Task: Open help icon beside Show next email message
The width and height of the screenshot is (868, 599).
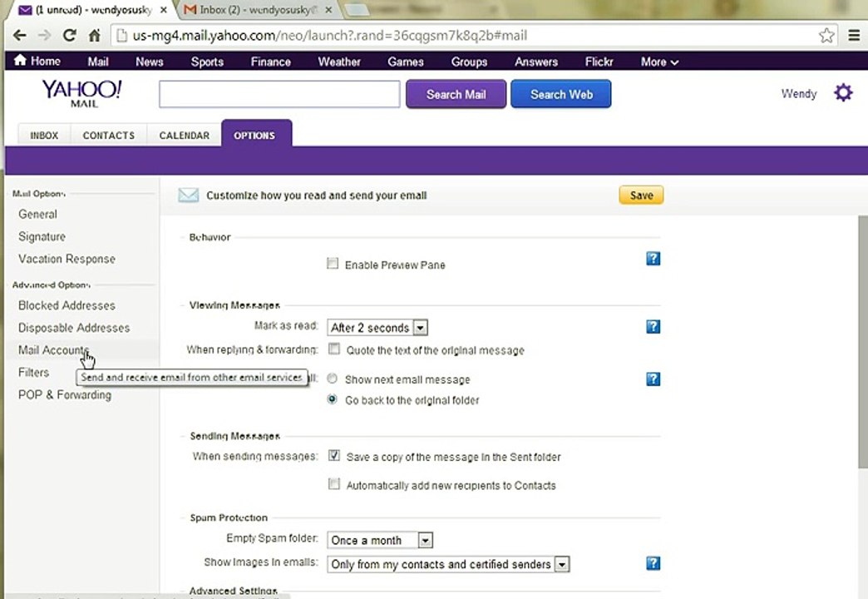Action: [653, 379]
